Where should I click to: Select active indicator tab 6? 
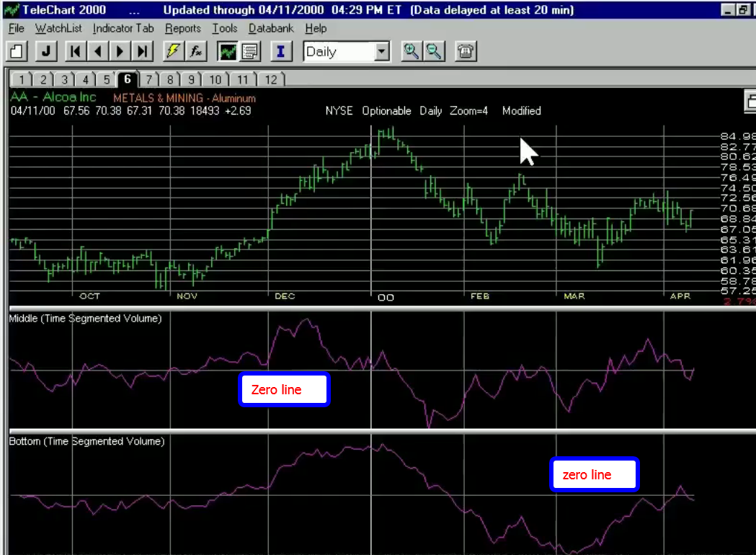(128, 79)
